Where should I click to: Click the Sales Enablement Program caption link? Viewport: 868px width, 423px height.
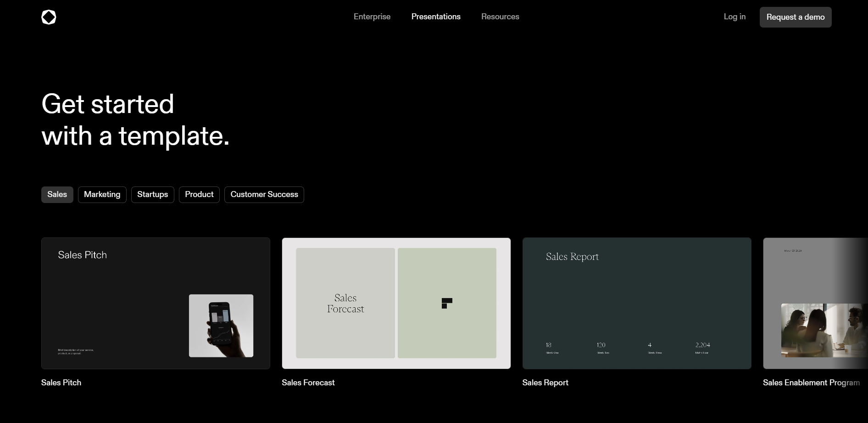pos(811,383)
